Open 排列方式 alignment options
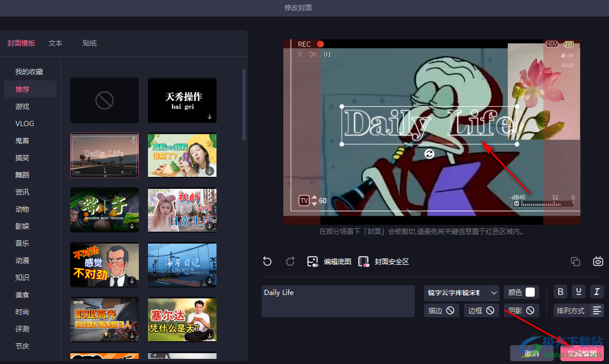This screenshot has height=364, width=609. point(578,310)
